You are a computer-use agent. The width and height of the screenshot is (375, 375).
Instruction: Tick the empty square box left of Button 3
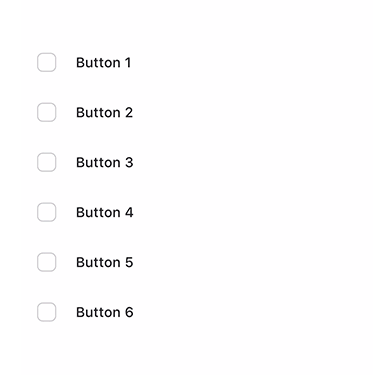[46, 162]
